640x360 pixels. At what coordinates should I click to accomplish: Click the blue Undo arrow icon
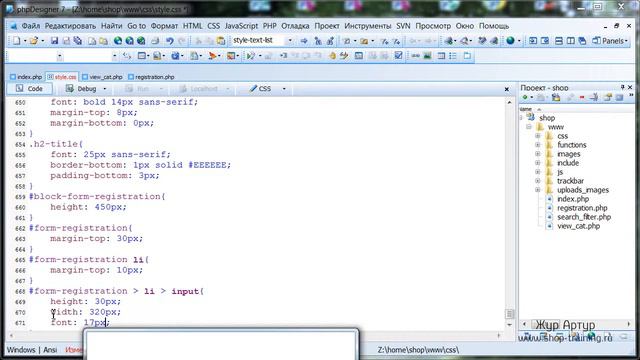170,40
